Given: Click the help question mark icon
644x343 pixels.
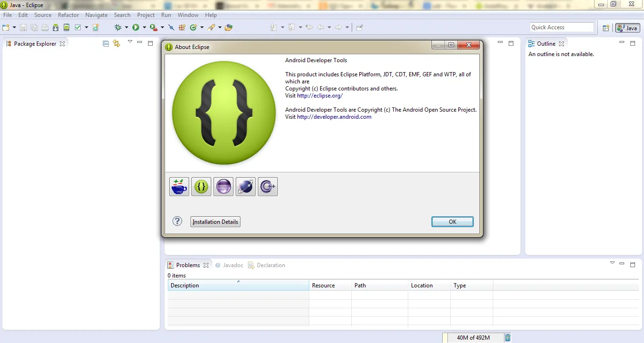Looking at the screenshot, I should pos(177,221).
